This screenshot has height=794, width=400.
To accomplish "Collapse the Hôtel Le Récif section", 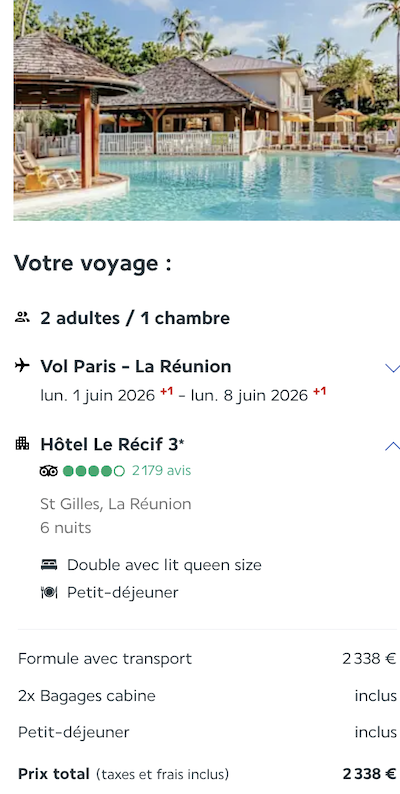I will [392, 446].
